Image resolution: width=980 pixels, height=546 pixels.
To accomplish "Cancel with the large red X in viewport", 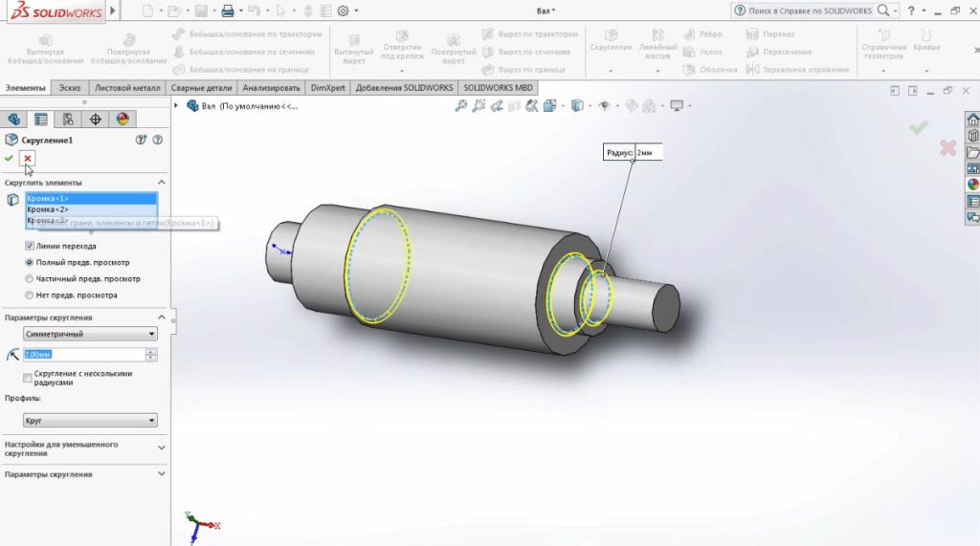I will [x=948, y=148].
